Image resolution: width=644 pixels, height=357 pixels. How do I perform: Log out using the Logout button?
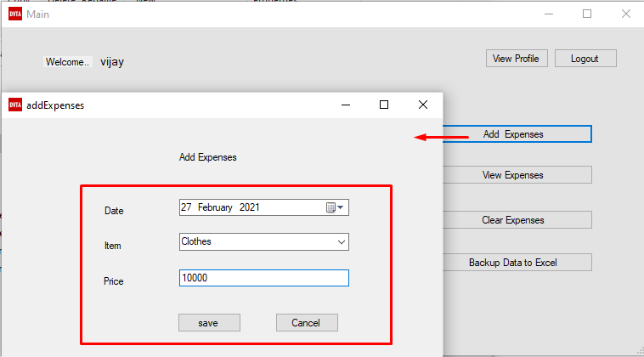pyautogui.click(x=585, y=59)
